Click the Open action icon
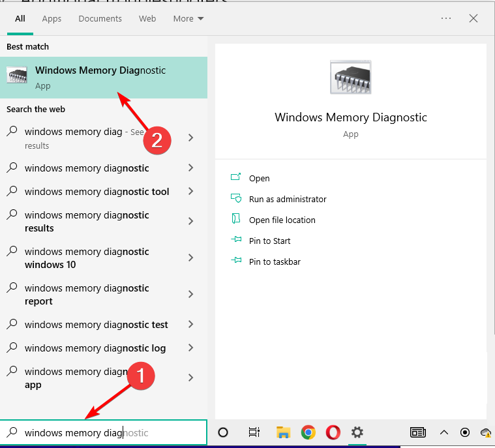This screenshot has width=495, height=448. (x=236, y=177)
